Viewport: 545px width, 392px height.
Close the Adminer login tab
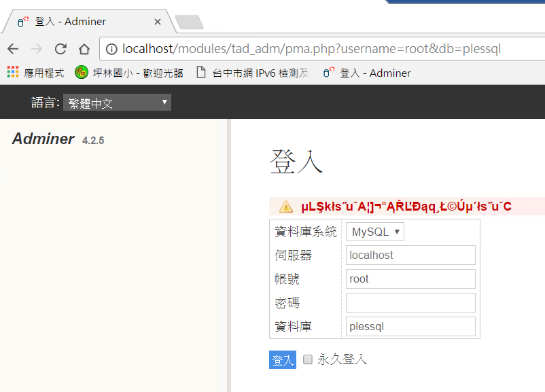click(x=158, y=22)
